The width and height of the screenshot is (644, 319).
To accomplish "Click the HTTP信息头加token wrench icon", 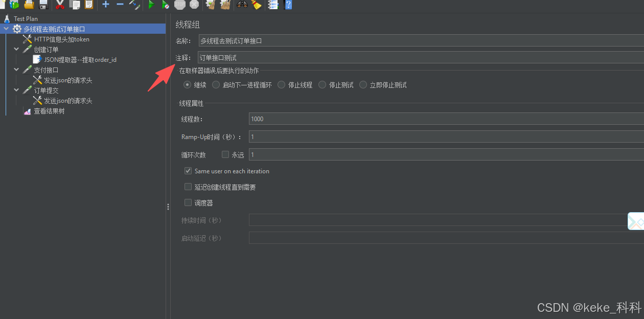I will (28, 39).
